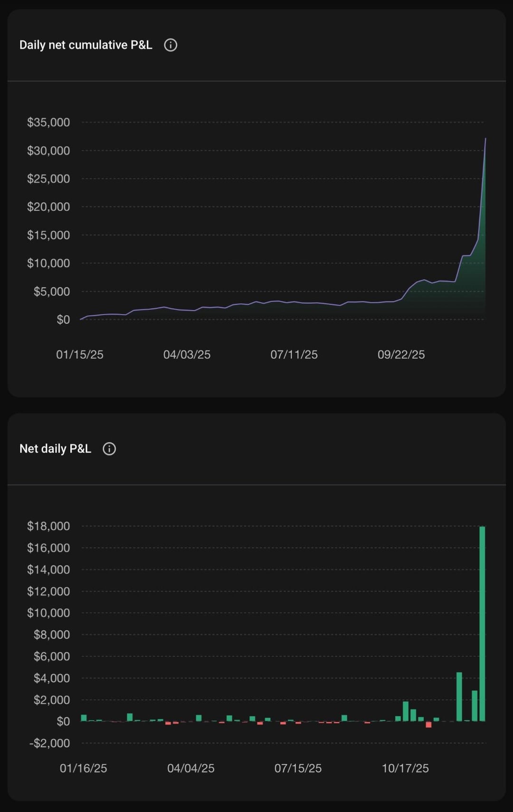The height and width of the screenshot is (812, 513).
Task: Click the info icon beside Daily net cumulative P&L
Action: click(x=171, y=45)
